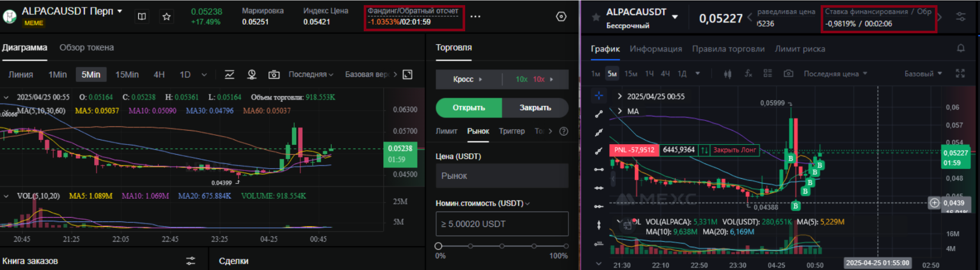The height and width of the screenshot is (270, 980).
Task: Add ALPACAUSDT Перп to favorites with the star
Action: point(166,16)
